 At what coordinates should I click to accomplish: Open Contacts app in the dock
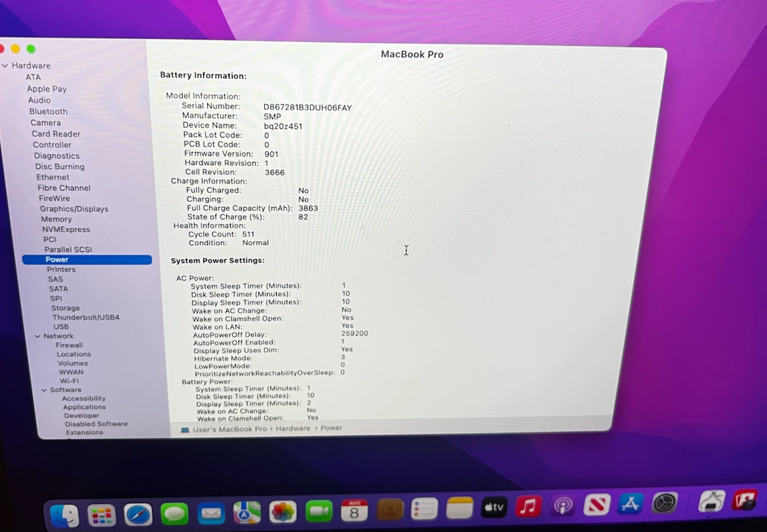pyautogui.click(x=390, y=510)
